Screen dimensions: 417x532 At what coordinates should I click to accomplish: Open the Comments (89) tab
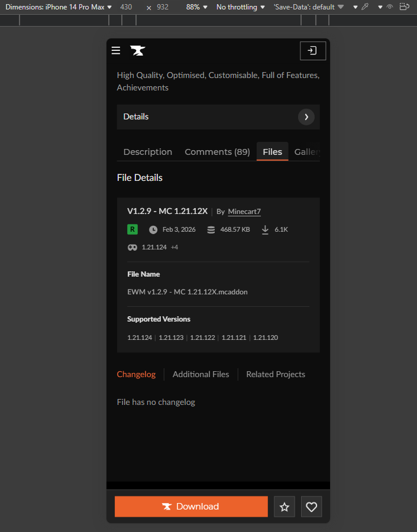(217, 152)
